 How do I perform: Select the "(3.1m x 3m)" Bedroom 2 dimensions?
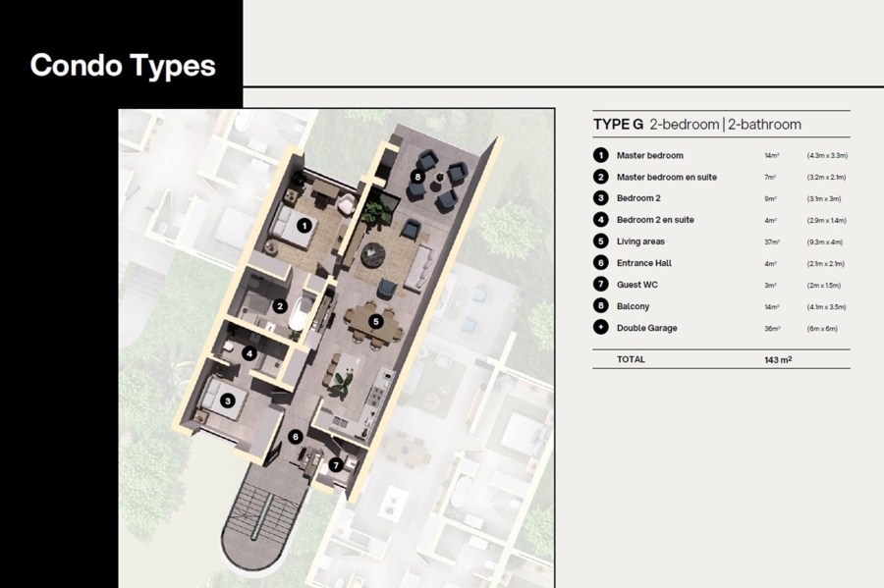coord(824,199)
